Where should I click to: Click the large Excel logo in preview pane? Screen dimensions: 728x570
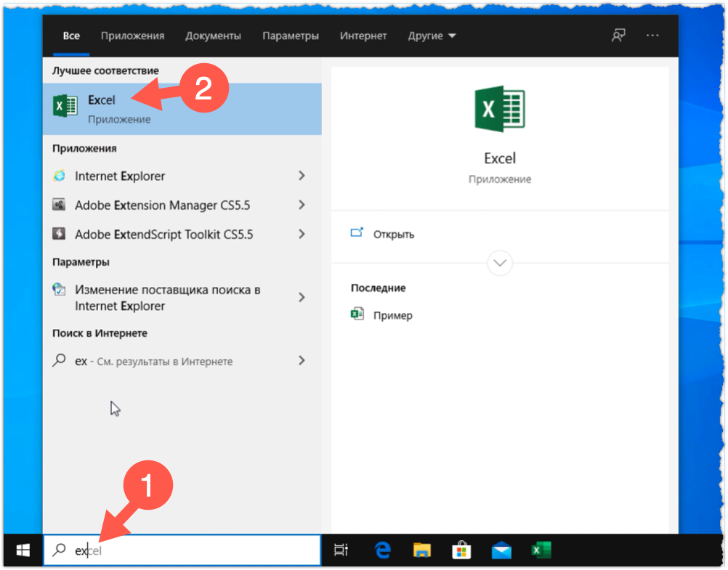click(x=500, y=109)
